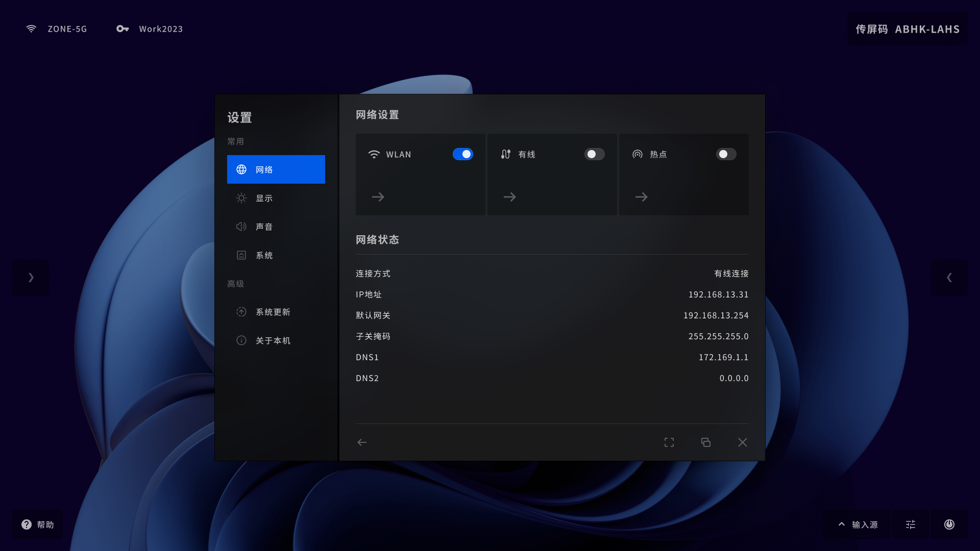Click the ZONE-5G WiFi status indicator
This screenshot has width=980, height=551.
click(56, 29)
